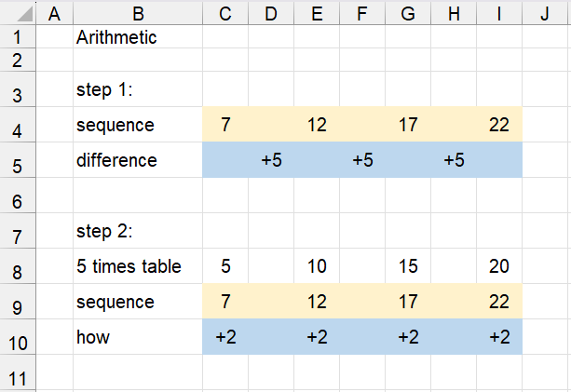This screenshot has height=392, width=571.
Task: Click the cell with value 10
Action: [x=317, y=266]
